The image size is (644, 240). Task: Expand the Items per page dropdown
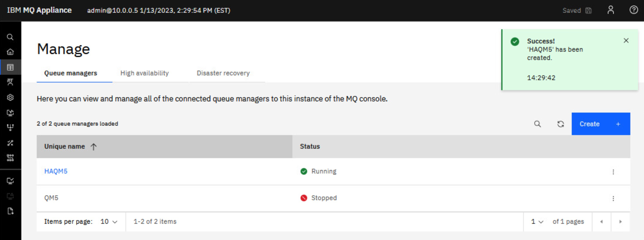(109, 222)
